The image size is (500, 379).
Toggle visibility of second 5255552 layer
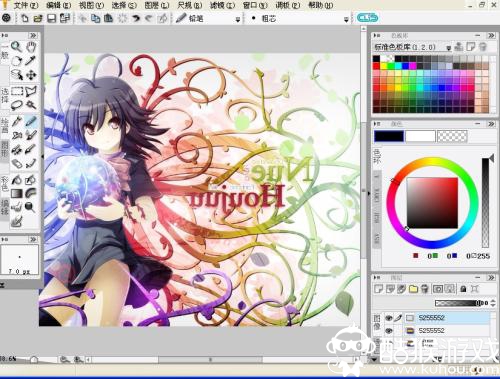coord(389,331)
